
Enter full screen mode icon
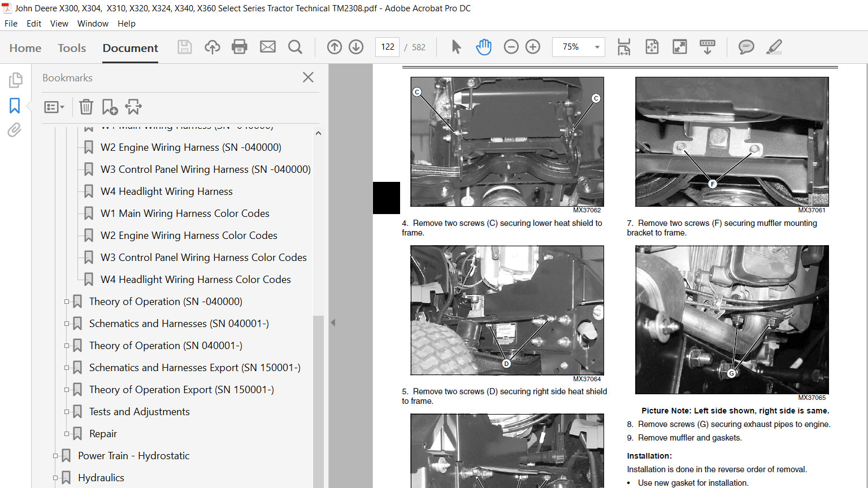pyautogui.click(x=680, y=47)
